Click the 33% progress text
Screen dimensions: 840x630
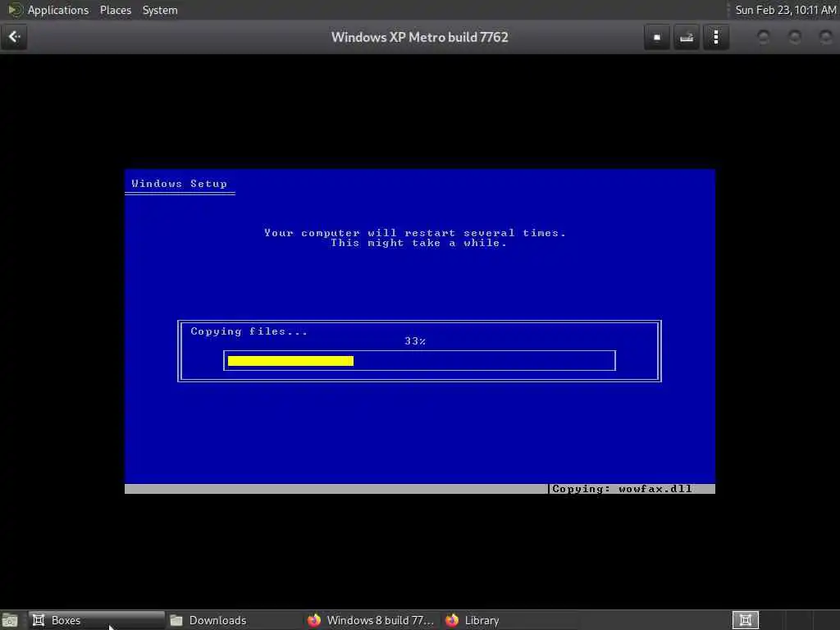415,341
